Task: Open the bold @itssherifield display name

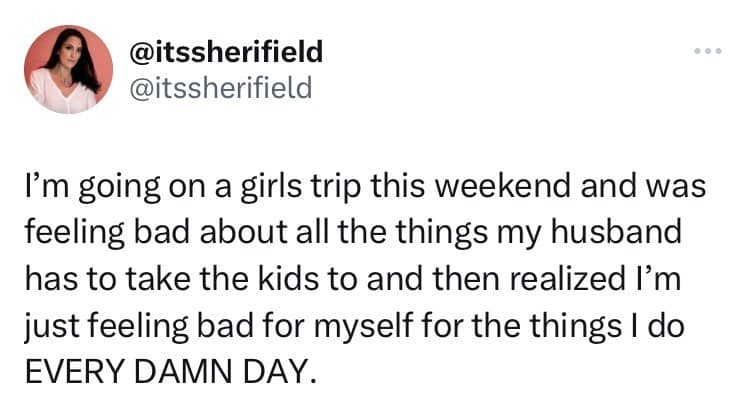Action: pyautogui.click(x=226, y=50)
